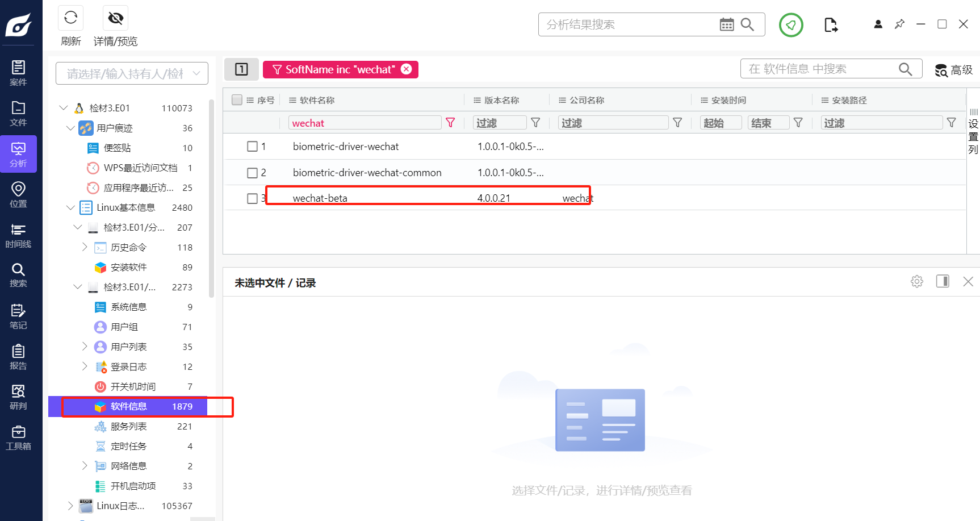980x521 pixels.
Task: Click the 结束 install time field
Action: [x=768, y=123]
